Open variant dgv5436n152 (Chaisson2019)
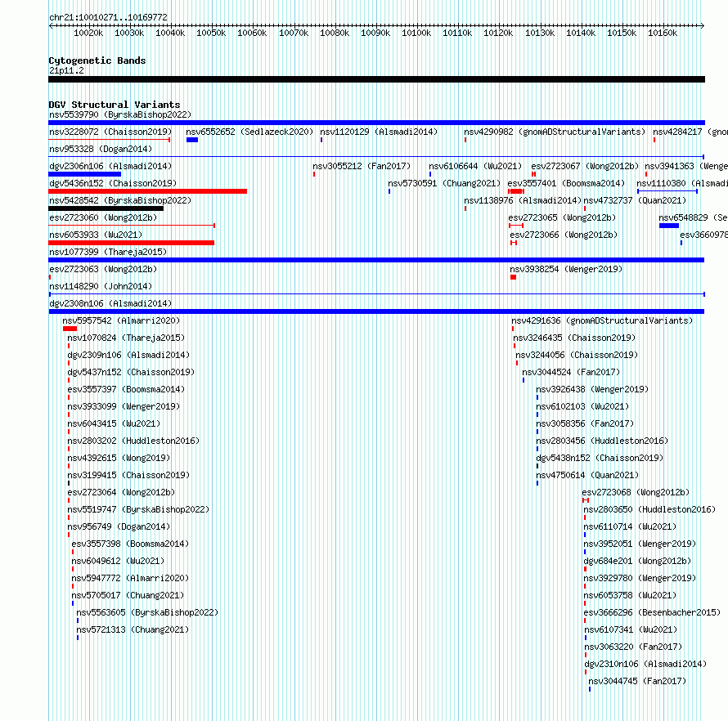The height and width of the screenshot is (721, 728). (x=113, y=183)
